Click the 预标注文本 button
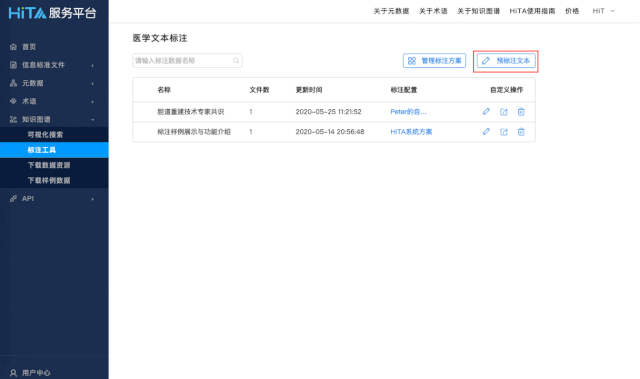640x379 pixels. coord(506,61)
